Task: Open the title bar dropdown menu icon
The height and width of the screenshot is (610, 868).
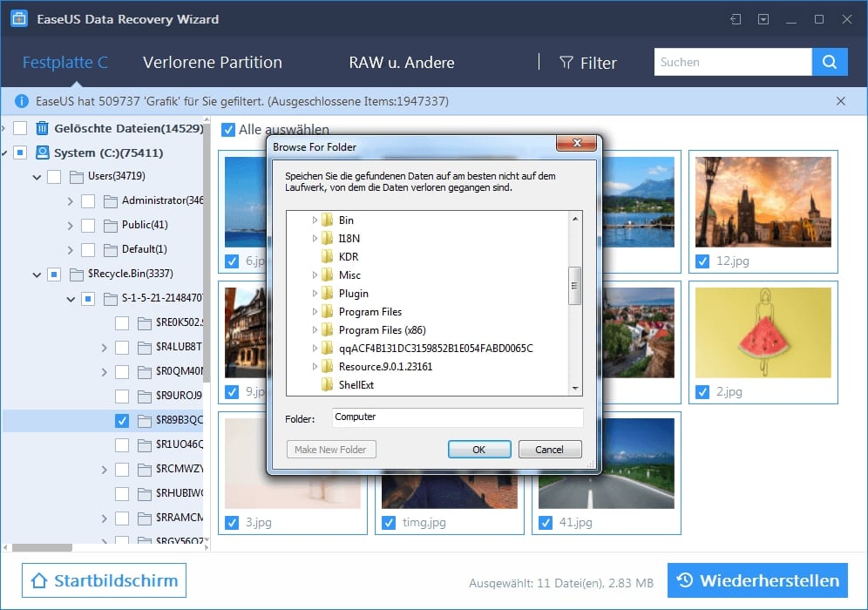Action: tap(763, 19)
